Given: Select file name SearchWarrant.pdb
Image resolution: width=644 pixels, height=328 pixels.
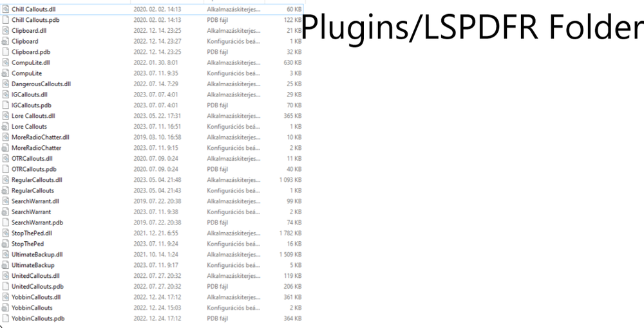Looking at the screenshot, I should coord(37,223).
